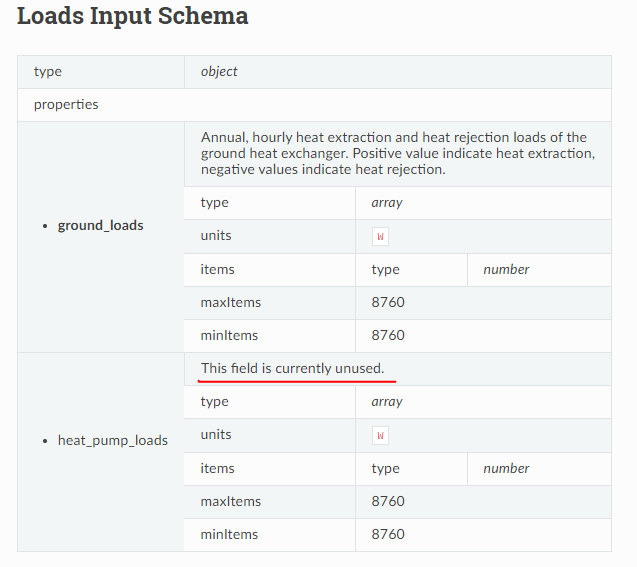This screenshot has width=637, height=567.
Task: Click the W units badge for ground_loads
Action: coord(380,236)
